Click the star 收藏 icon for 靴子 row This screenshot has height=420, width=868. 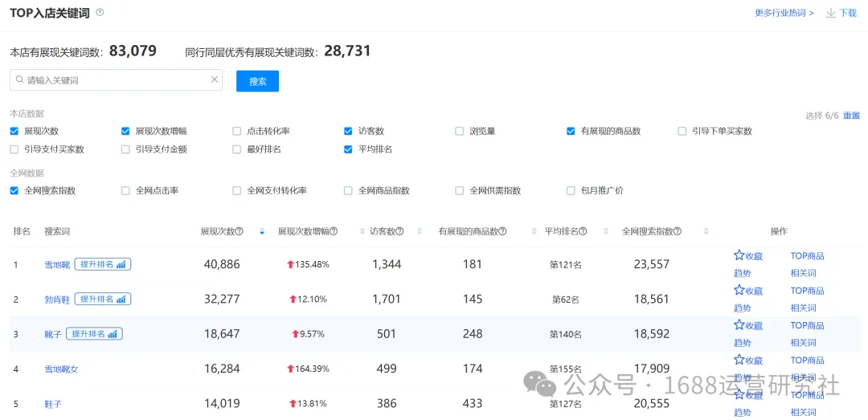[x=739, y=324]
